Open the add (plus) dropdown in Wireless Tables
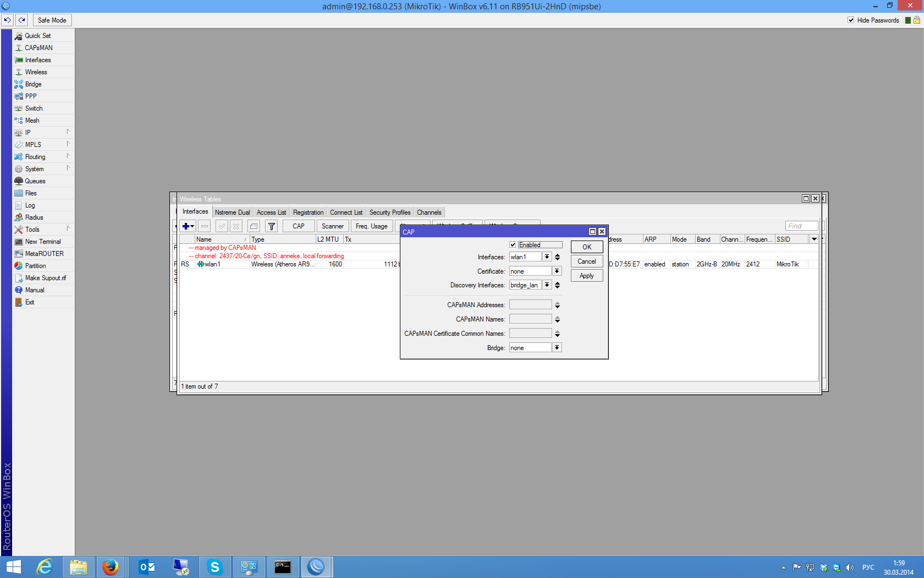This screenshot has width=924, height=578. tap(188, 226)
